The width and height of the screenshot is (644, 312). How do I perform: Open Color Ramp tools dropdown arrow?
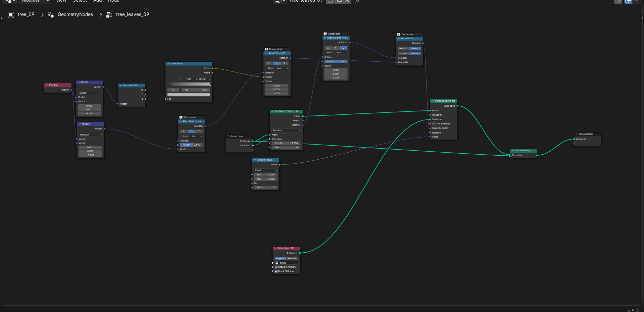[x=180, y=79]
